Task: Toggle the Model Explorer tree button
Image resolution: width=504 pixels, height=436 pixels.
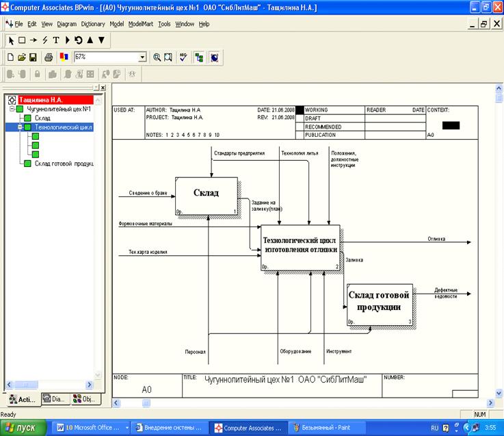Action: pyautogui.click(x=199, y=57)
